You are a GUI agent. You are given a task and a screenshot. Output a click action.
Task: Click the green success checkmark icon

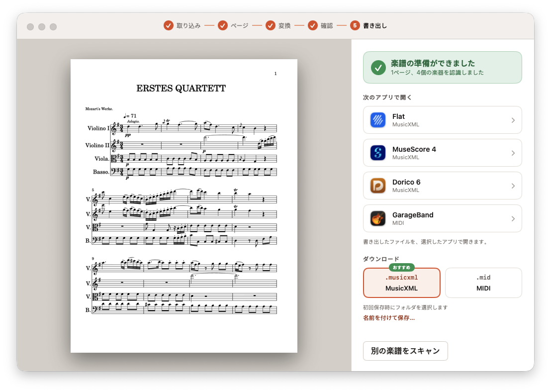(x=378, y=68)
